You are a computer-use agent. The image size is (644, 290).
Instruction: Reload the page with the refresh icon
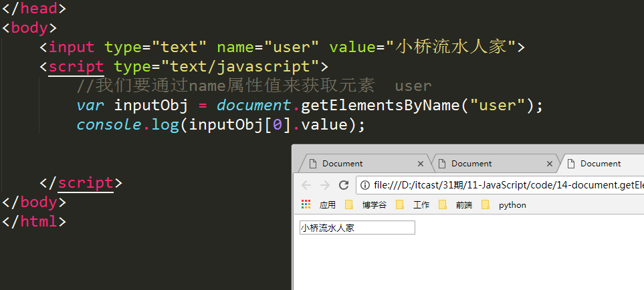[344, 185]
